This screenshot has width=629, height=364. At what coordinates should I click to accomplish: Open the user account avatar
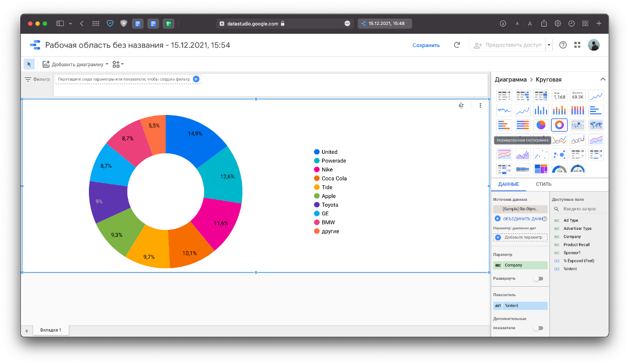[x=594, y=45]
